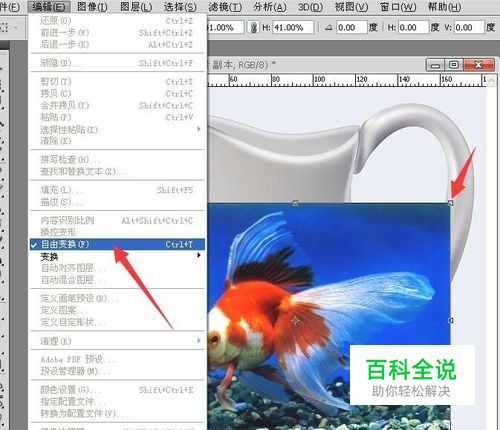Image resolution: width=500 pixels, height=430 pixels.
Task: Choose 操控变形 menu entry
Action: click(117, 232)
